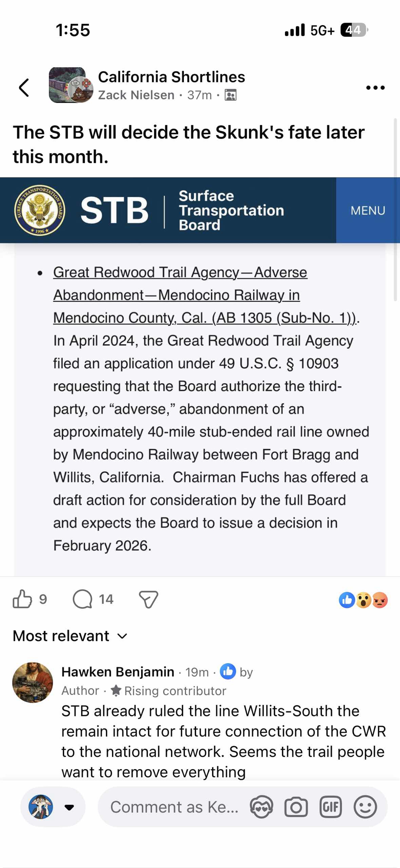Open the camera icon in comment bar

296,807
